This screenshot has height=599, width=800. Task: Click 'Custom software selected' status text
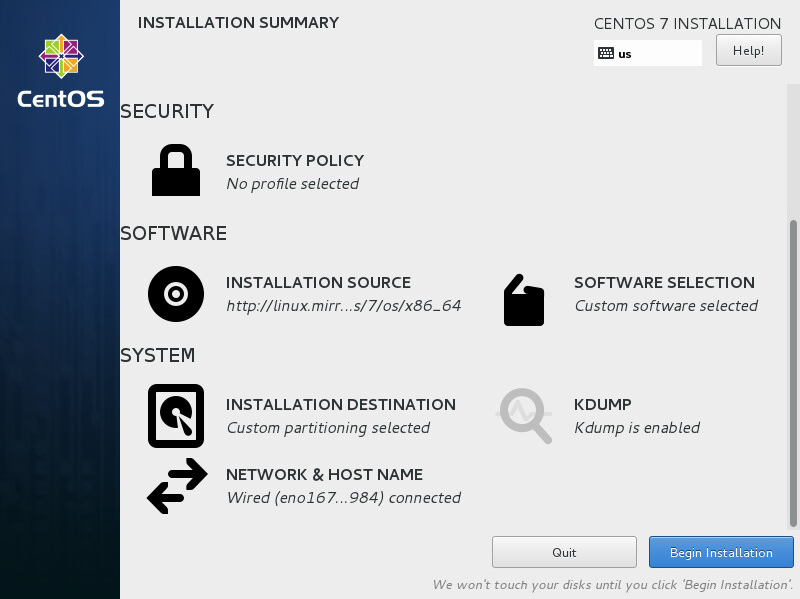[666, 306]
